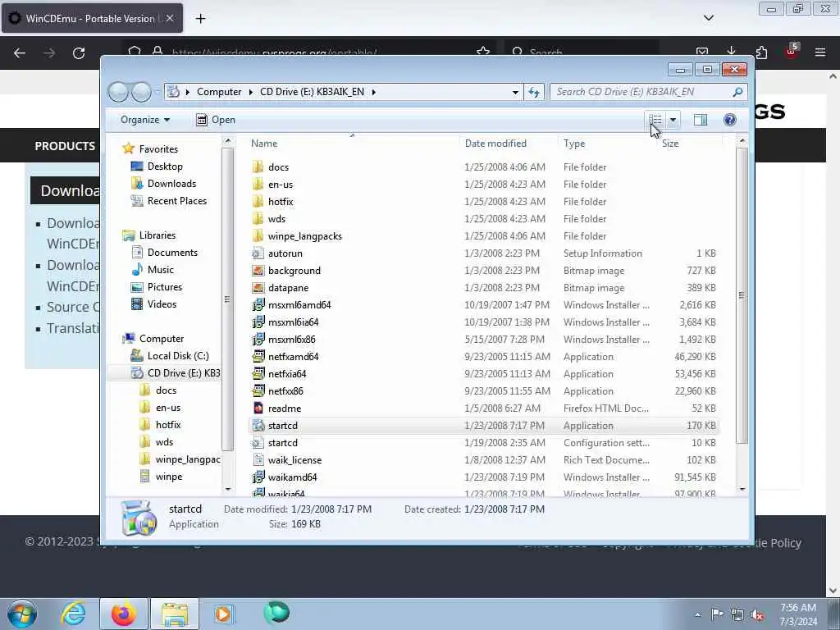Open Music library in sidebar
Image resolution: width=840 pixels, height=630 pixels.
tap(160, 269)
